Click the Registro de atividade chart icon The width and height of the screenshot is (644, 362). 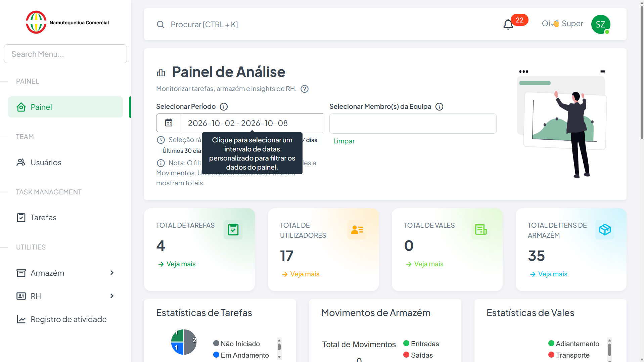[21, 319]
